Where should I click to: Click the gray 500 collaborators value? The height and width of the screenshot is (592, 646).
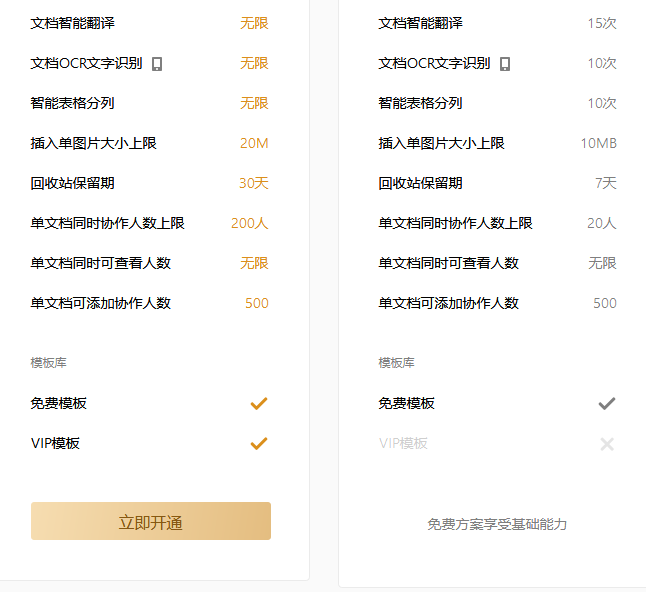tap(604, 303)
